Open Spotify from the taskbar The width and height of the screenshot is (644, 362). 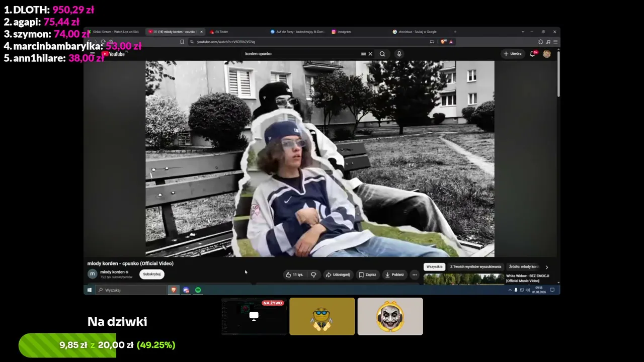[198, 290]
